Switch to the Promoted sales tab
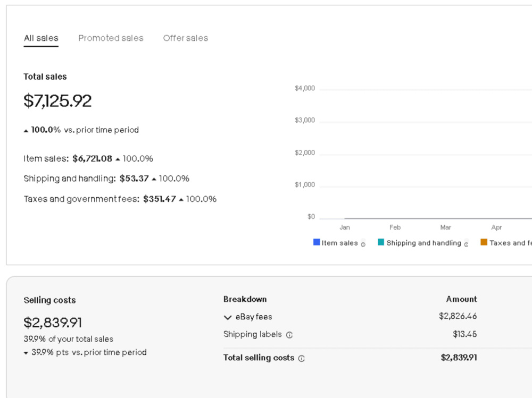The width and height of the screenshot is (532, 398). click(111, 38)
